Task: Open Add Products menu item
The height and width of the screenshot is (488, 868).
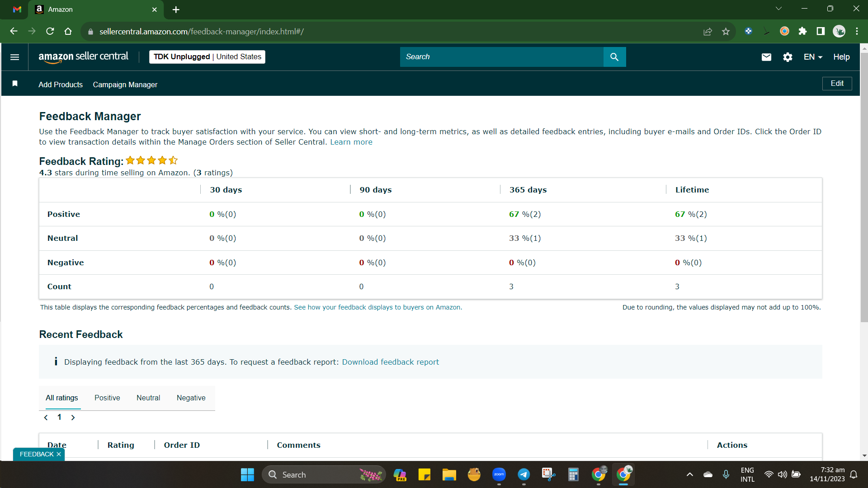Action: (61, 85)
